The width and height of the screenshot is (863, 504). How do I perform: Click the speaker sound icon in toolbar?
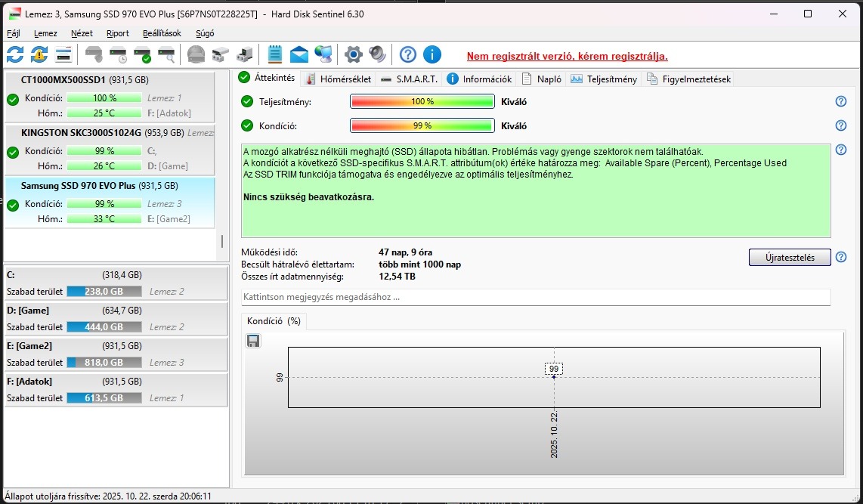(378, 54)
